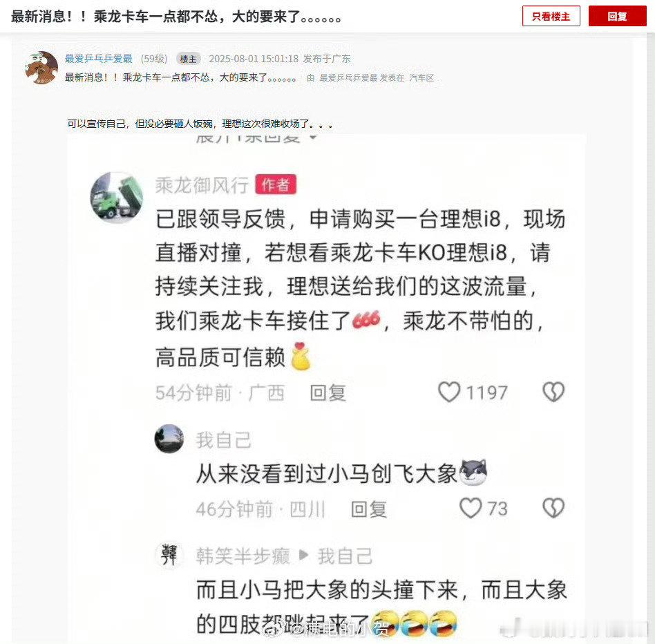
Task: Open the 韩笑半步癫 commenter avatar
Action: point(169,555)
